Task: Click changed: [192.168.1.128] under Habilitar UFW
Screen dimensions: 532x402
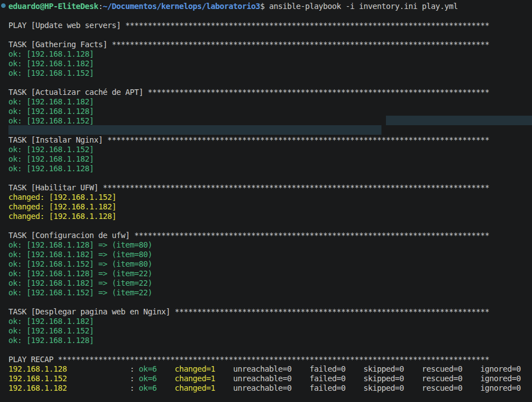Action: (x=62, y=216)
